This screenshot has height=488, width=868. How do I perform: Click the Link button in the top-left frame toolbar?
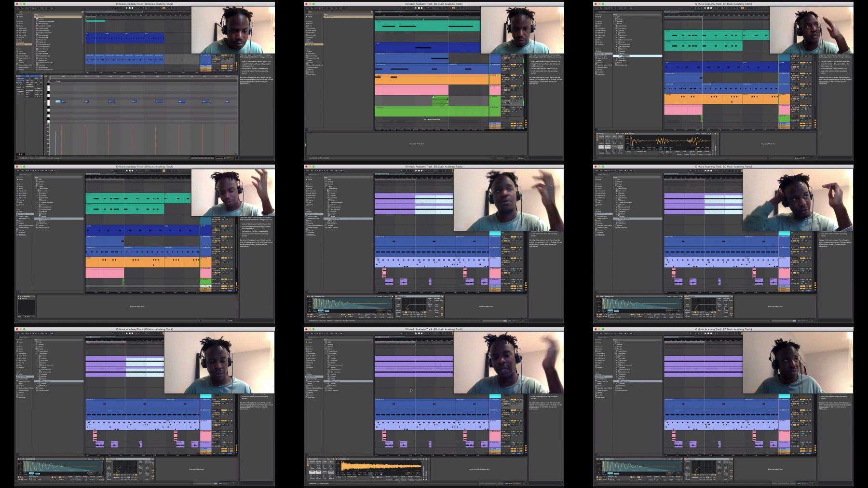coord(19,8)
